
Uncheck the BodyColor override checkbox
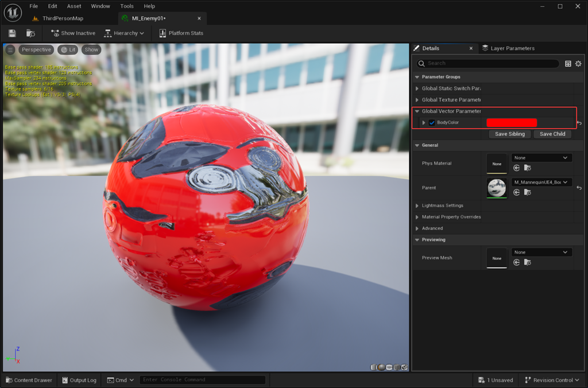[432, 123]
